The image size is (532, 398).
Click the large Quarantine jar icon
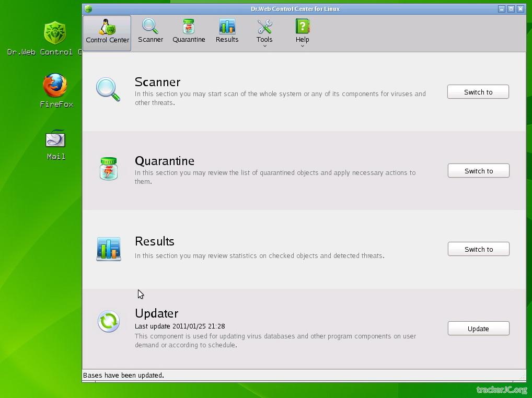(109, 169)
